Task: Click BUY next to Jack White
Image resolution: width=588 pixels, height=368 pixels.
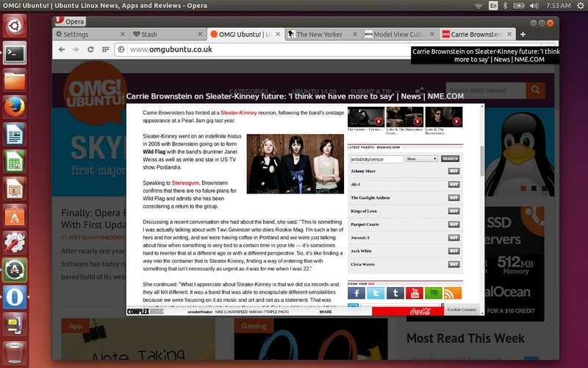Action: (453, 251)
